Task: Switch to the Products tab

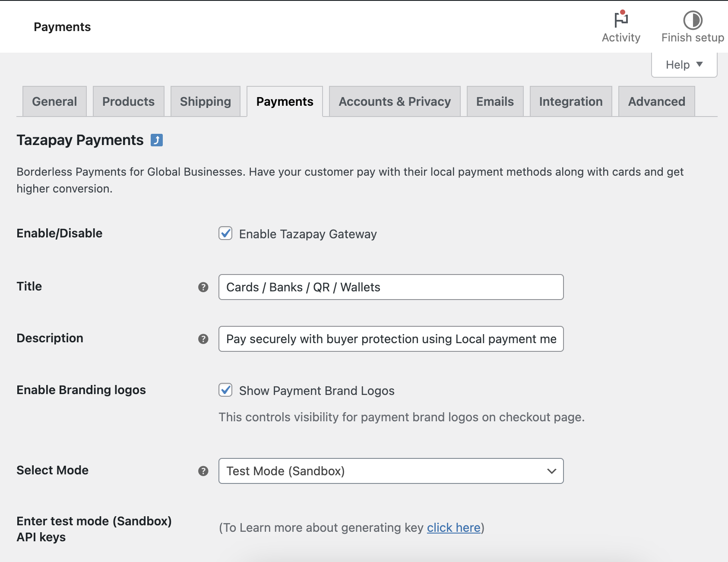Action: coord(128,101)
